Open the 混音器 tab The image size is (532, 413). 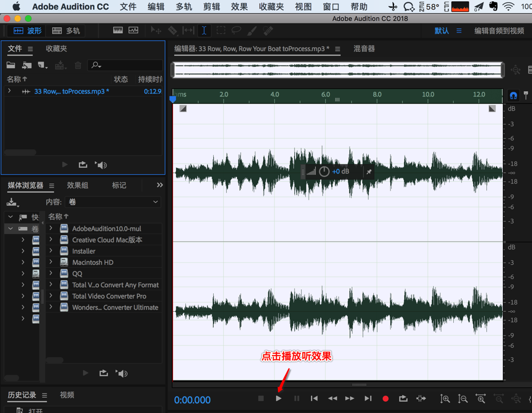pyautogui.click(x=364, y=49)
